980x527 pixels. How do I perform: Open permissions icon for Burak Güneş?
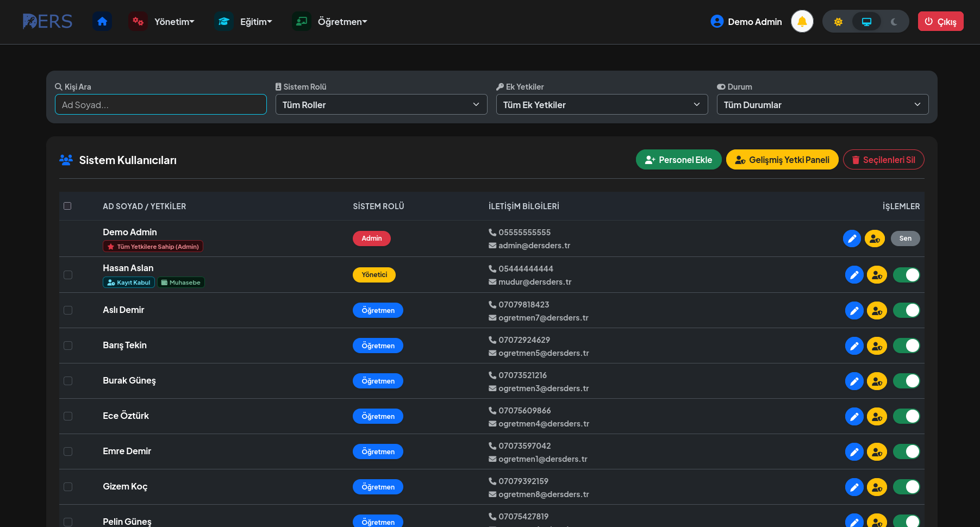(x=877, y=381)
